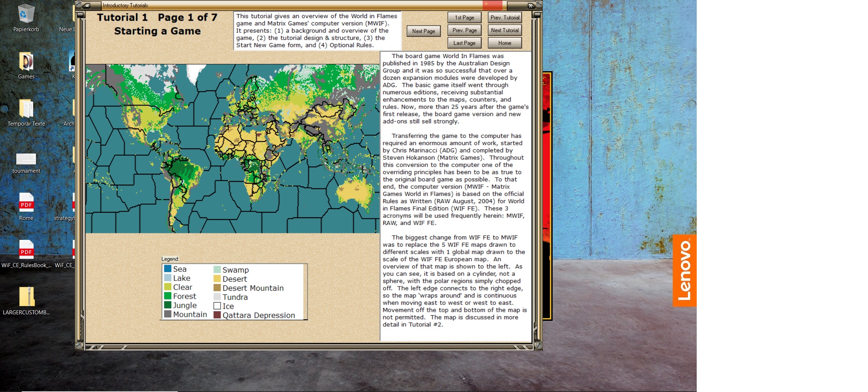Click the Jungle legend color swatch
Viewport: 868px width, 392px height.
[168, 305]
